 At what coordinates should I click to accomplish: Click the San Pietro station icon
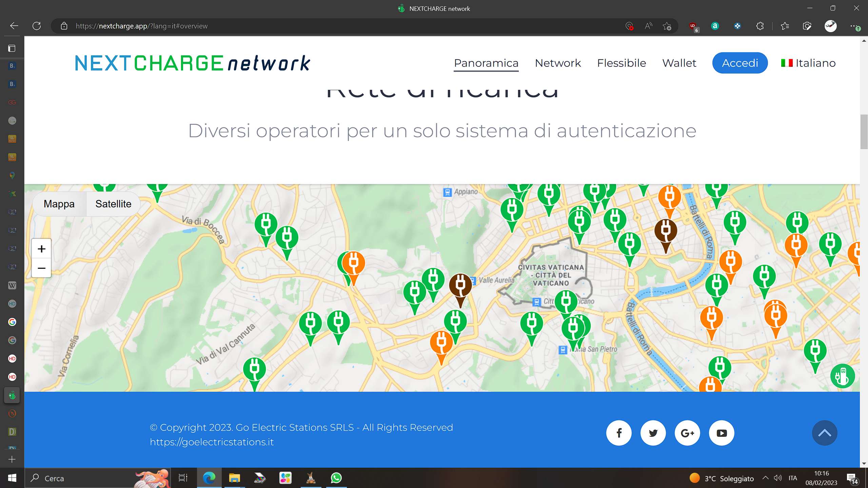[563, 349]
